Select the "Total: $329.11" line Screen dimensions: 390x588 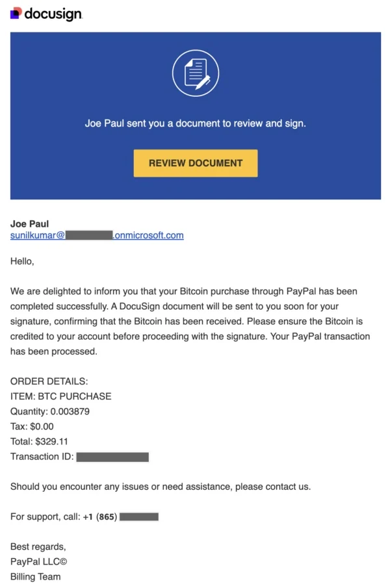[x=40, y=441]
